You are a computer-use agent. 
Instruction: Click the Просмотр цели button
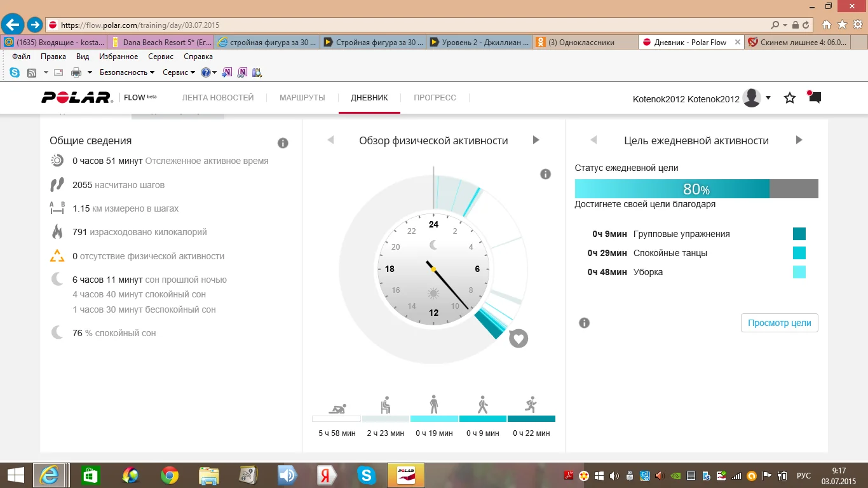click(x=779, y=323)
